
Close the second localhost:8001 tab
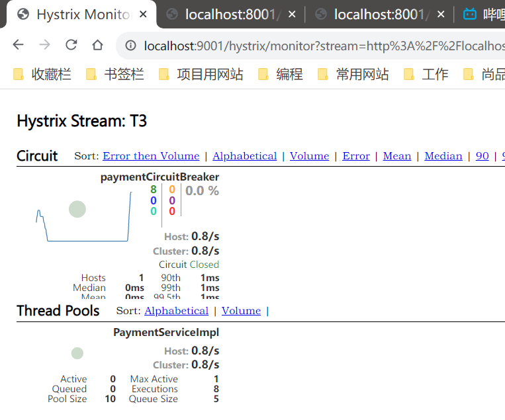[441, 14]
